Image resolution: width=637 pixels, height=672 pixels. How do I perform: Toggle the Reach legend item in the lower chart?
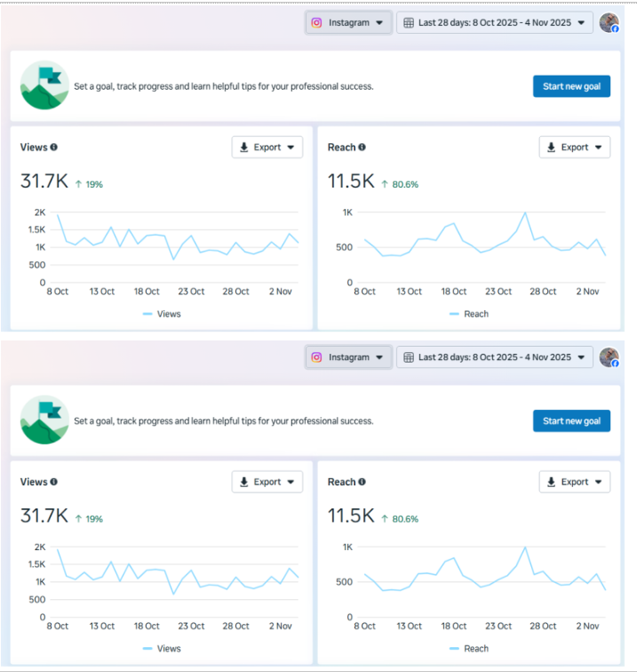pyautogui.click(x=469, y=649)
